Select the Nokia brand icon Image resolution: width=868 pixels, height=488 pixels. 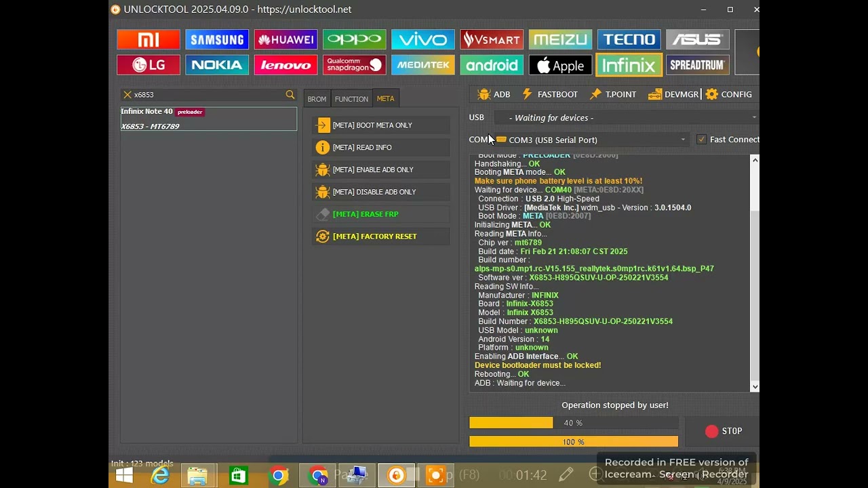click(x=217, y=65)
